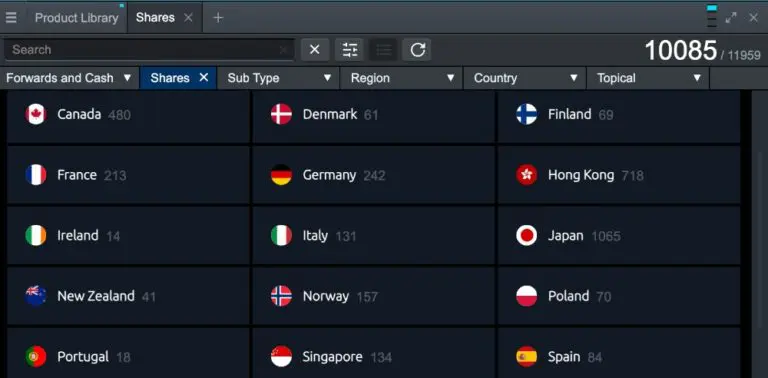This screenshot has height=378, width=768.
Task: Open the window layout stack icon
Action: coord(712,16)
